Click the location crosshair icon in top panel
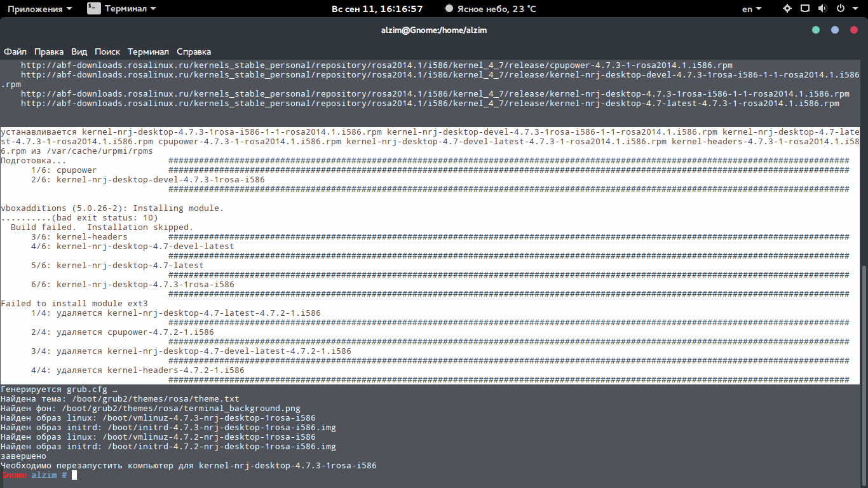The width and height of the screenshot is (868, 488). pos(787,9)
